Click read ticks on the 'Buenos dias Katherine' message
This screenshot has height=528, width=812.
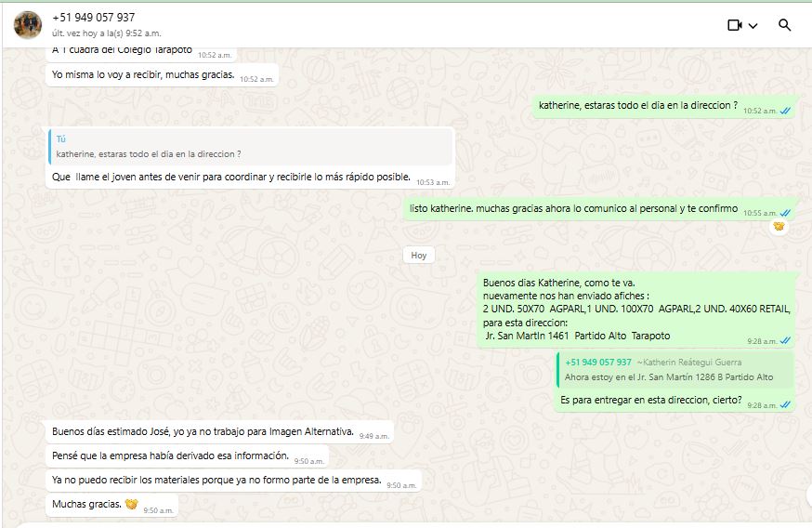click(786, 341)
